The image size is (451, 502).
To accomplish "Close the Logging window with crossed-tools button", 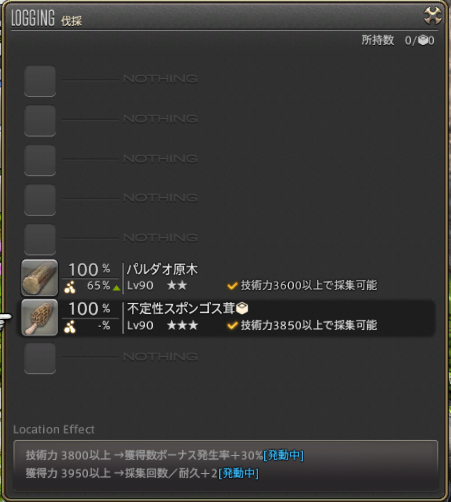I will (432, 16).
